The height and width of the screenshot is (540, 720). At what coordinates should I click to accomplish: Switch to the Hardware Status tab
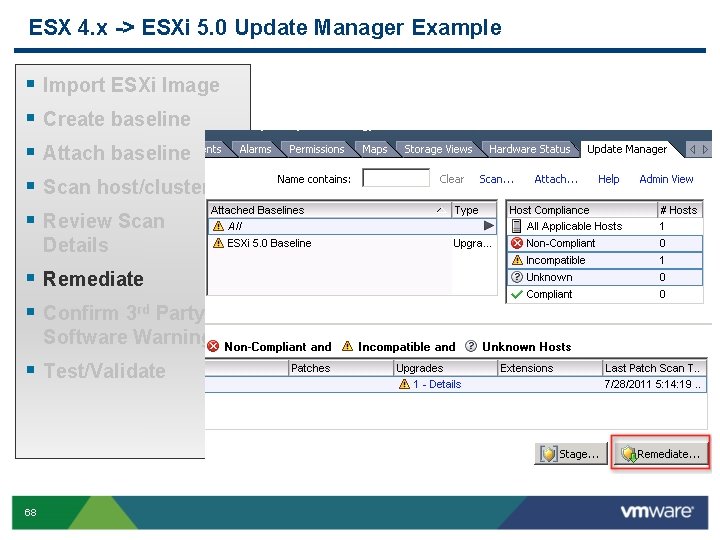click(529, 149)
